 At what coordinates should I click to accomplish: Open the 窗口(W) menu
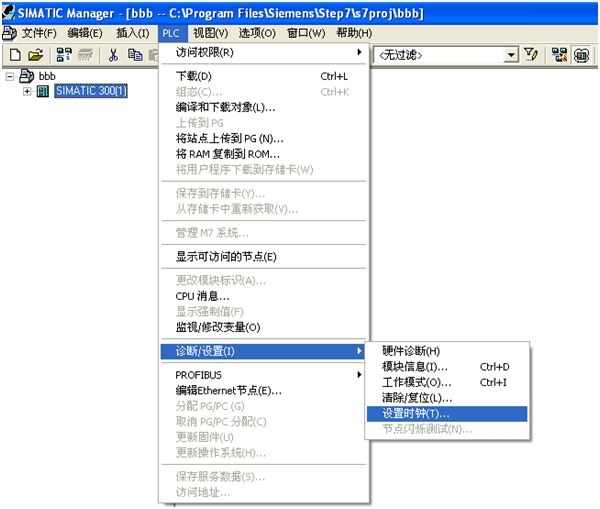pyautogui.click(x=306, y=33)
